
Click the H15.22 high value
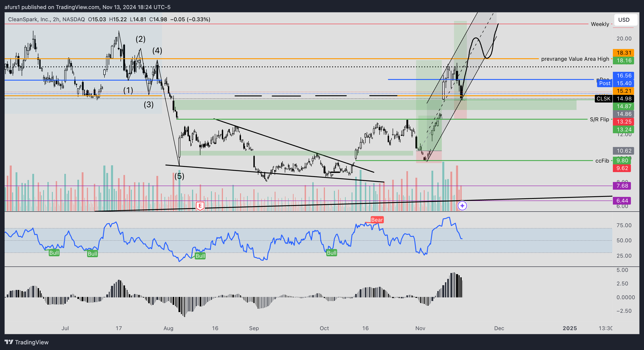click(118, 19)
